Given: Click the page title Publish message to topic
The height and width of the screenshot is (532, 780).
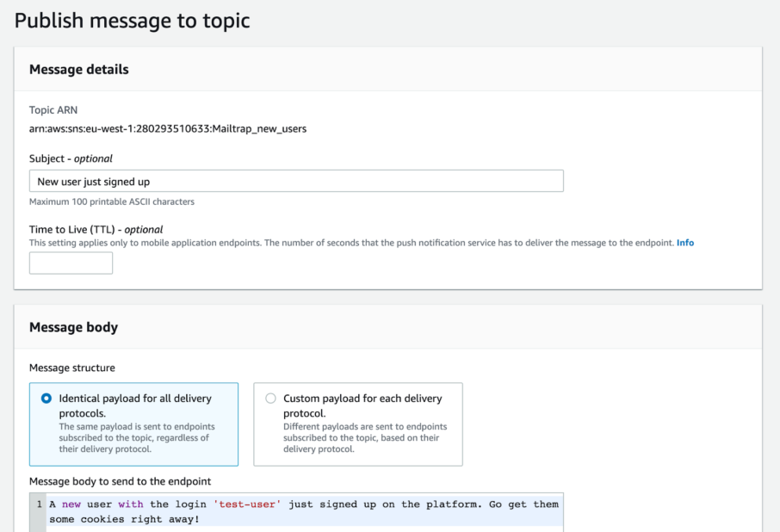Looking at the screenshot, I should tap(132, 20).
